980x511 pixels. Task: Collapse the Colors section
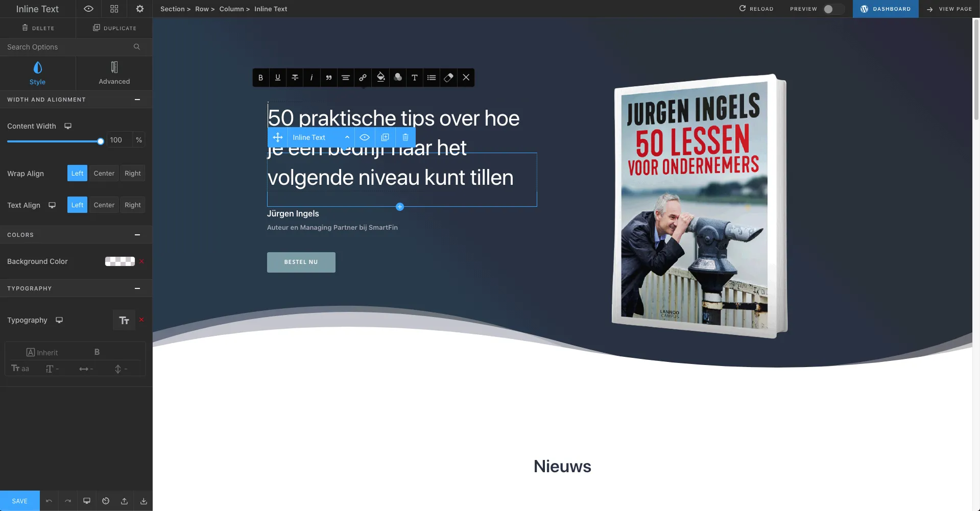point(137,235)
